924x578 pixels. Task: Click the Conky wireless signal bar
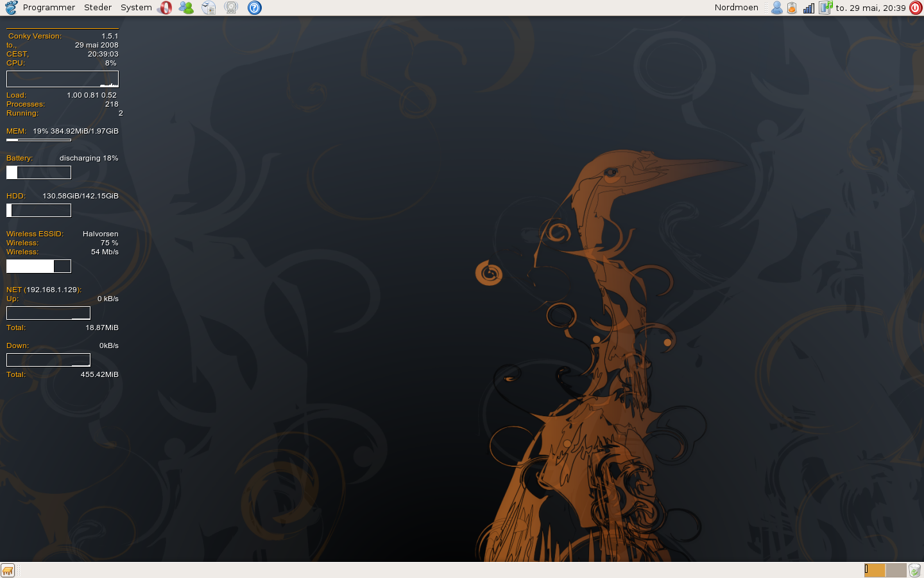coord(38,266)
